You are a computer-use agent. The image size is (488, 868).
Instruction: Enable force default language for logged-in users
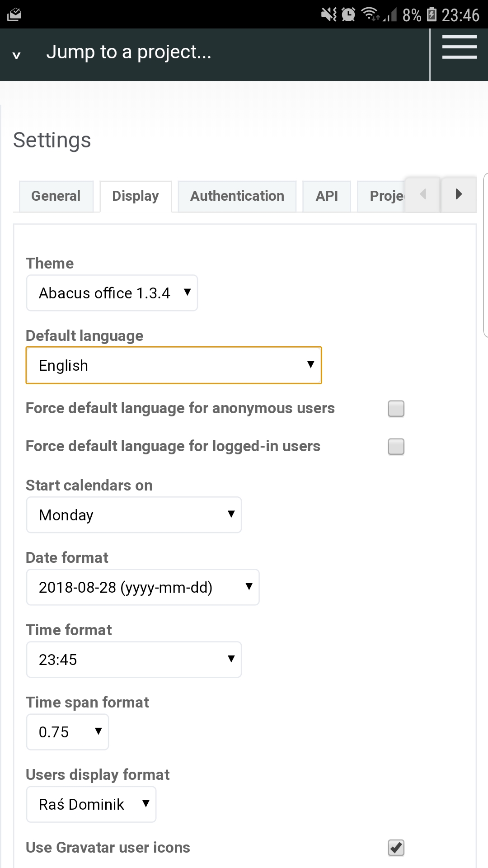396,447
